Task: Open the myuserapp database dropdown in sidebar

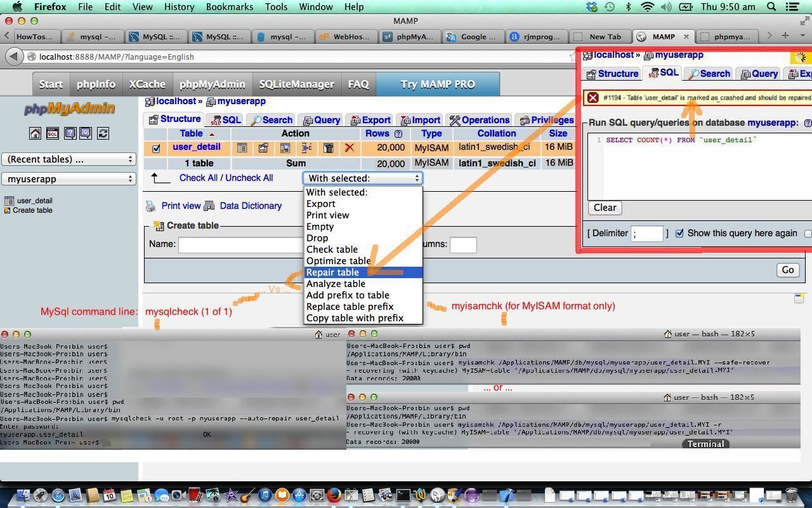Action: tap(69, 179)
